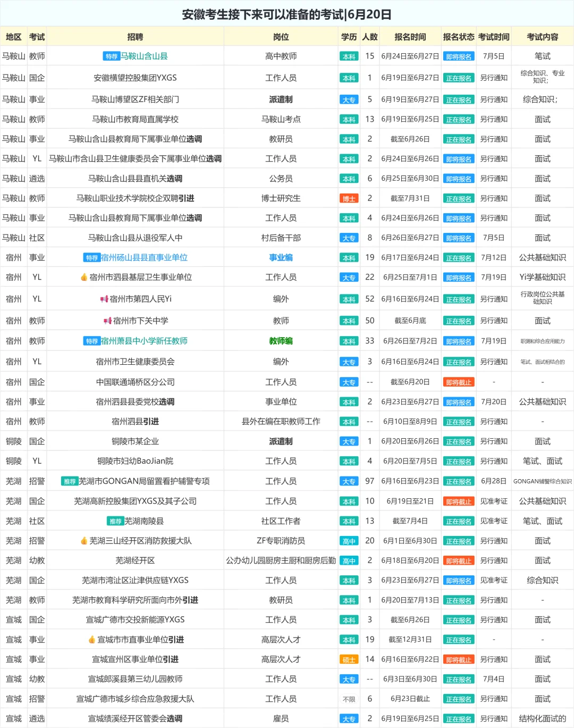Click the 博士 badge in 马鞍山职业技术学院 row
This screenshot has width=574, height=728.
pyautogui.click(x=349, y=198)
